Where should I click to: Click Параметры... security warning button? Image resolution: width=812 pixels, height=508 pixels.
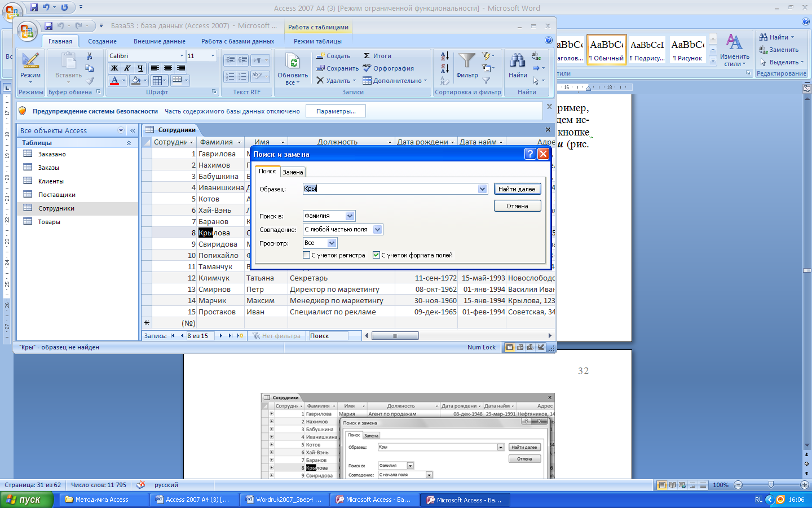coord(336,111)
